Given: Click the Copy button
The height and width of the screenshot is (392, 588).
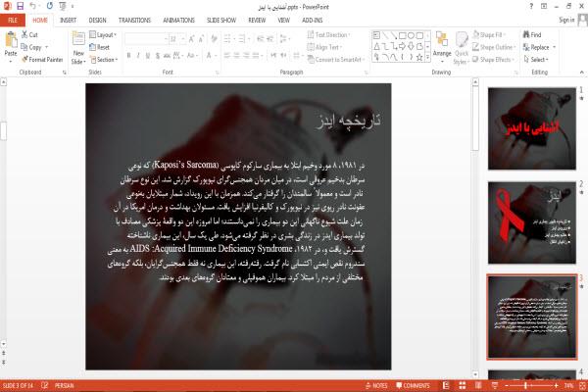Looking at the screenshot, I should (31, 47).
